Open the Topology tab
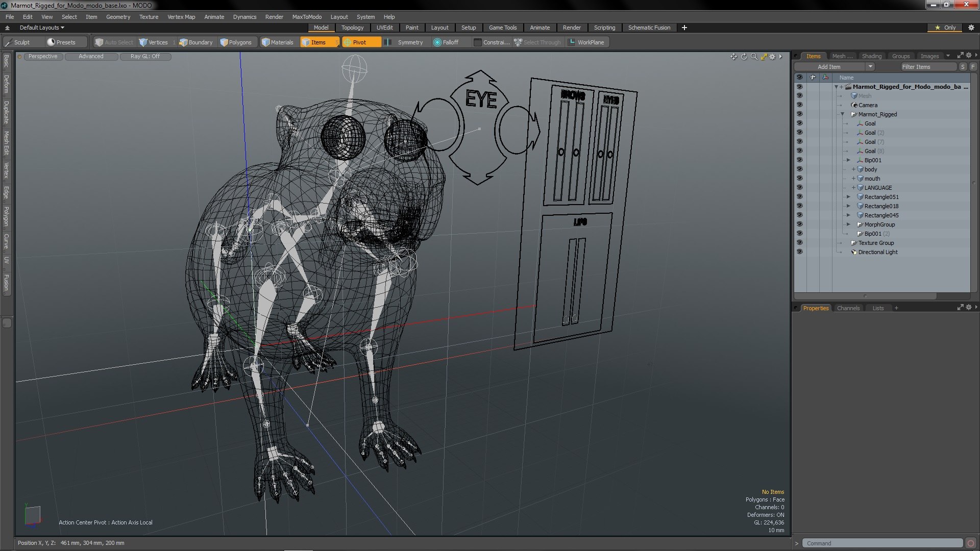The height and width of the screenshot is (551, 980). point(352,28)
